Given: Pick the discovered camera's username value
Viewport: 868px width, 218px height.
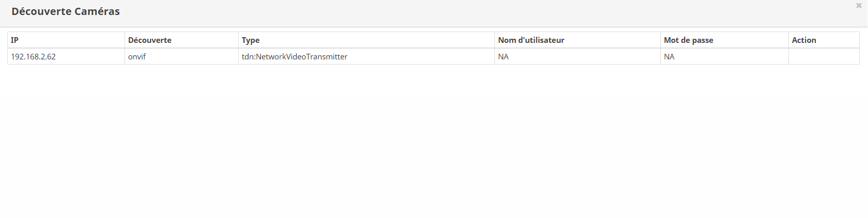Looking at the screenshot, I should click(503, 57).
